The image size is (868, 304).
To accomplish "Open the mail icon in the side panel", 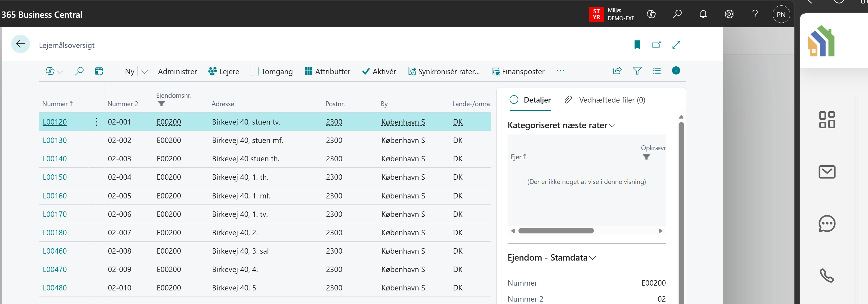I will click(x=827, y=172).
